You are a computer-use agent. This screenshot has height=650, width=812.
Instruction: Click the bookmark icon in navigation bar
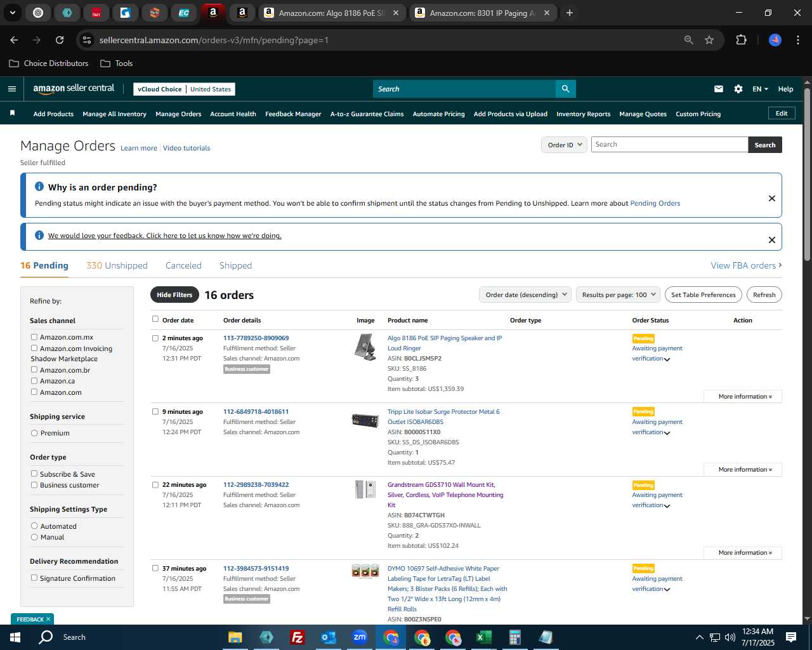(12, 114)
